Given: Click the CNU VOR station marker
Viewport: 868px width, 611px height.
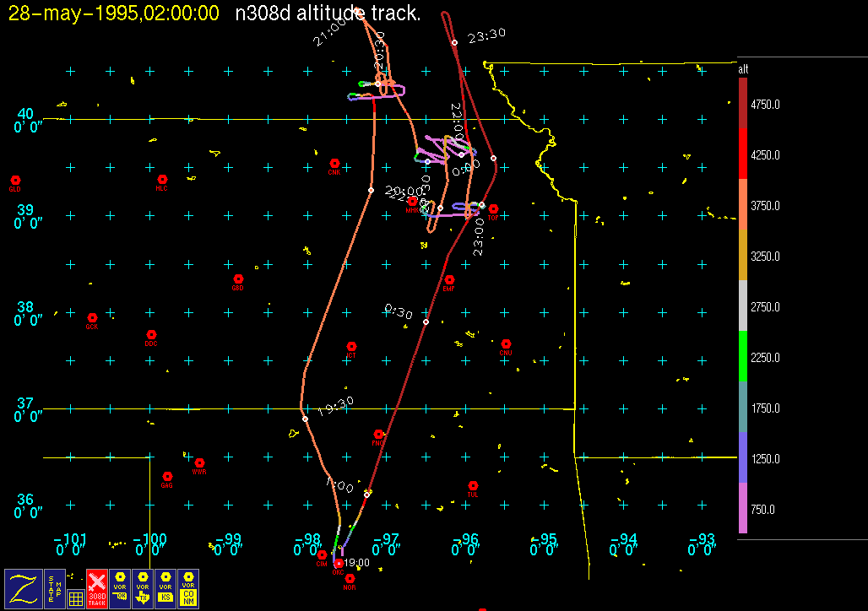Looking at the screenshot, I should 506,344.
